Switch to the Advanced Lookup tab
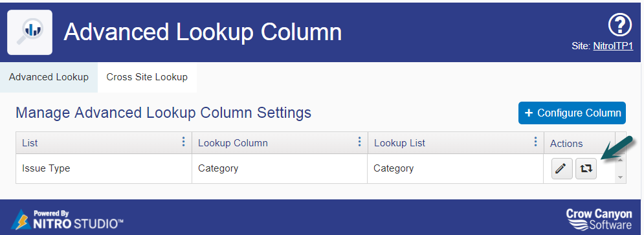The image size is (644, 235). [x=49, y=77]
